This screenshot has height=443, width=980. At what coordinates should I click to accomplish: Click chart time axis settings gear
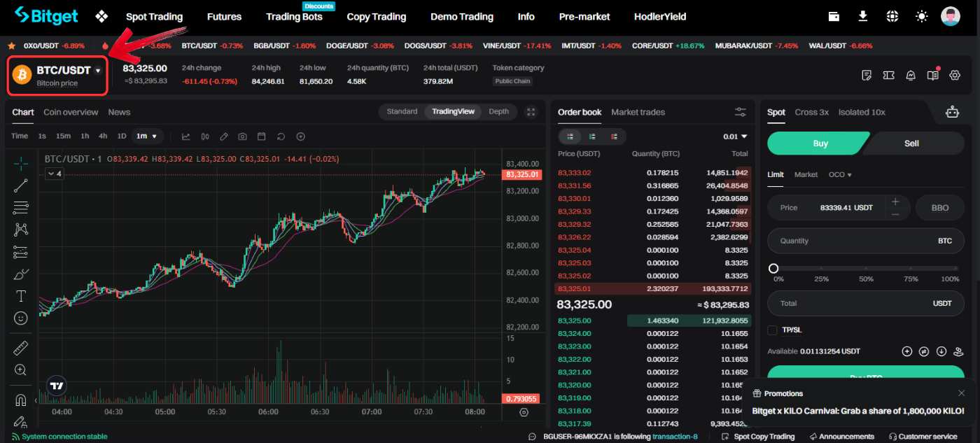tap(524, 412)
